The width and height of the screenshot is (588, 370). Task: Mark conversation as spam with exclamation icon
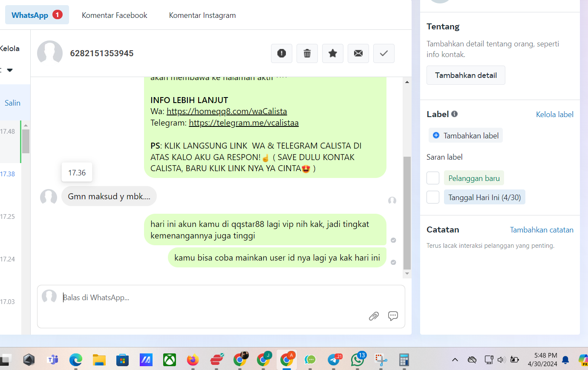(x=282, y=53)
